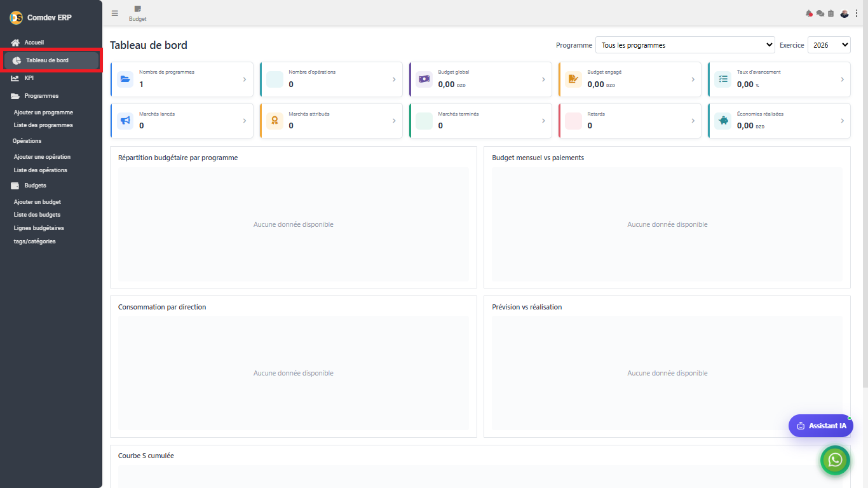868x488 pixels.
Task: Toggle the sidebar hamburger menu
Action: click(114, 13)
